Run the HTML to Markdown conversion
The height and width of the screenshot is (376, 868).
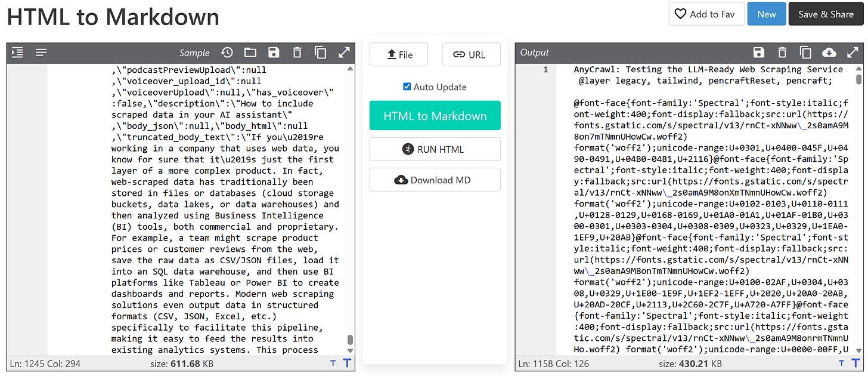coord(435,116)
